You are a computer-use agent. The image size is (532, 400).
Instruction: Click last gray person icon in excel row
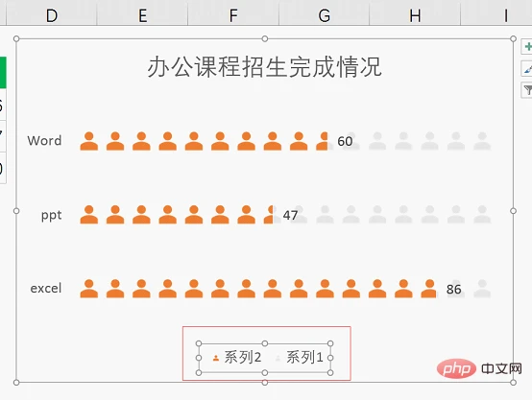pos(482,289)
